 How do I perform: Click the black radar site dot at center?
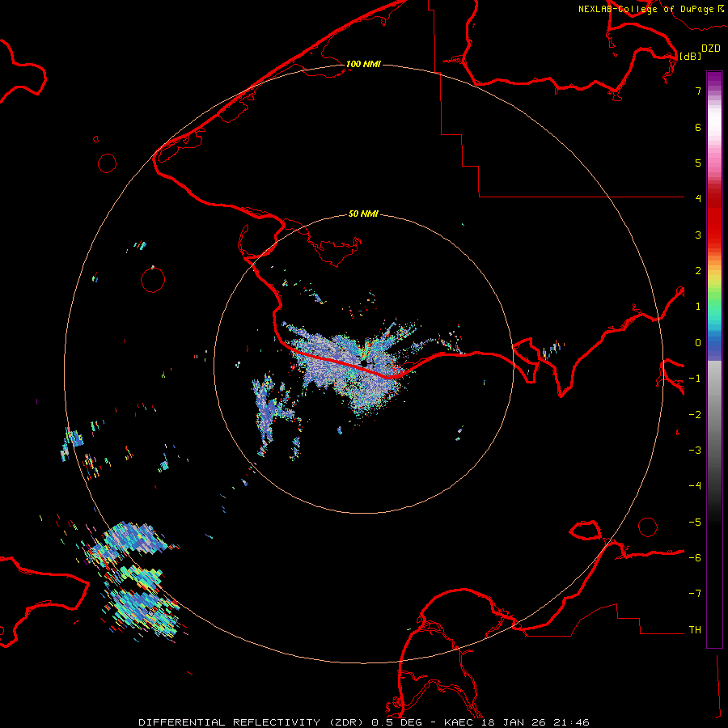pyautogui.click(x=364, y=362)
